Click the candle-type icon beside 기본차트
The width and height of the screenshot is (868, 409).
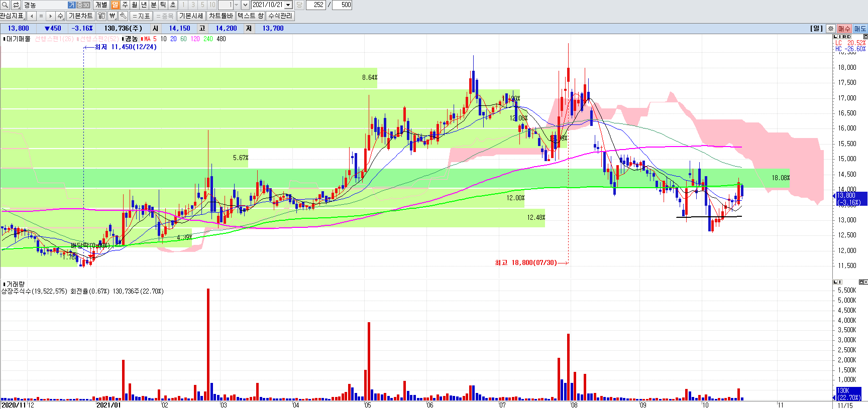pos(101,16)
